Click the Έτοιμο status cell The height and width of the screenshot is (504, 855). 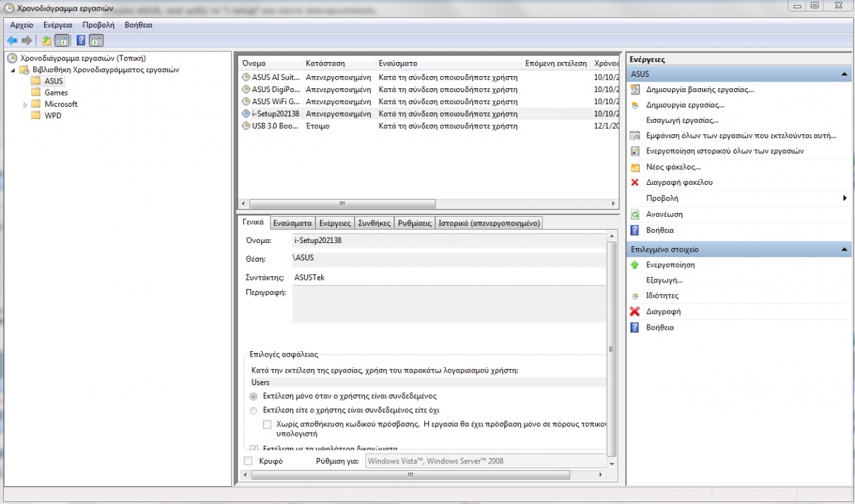coord(318,125)
